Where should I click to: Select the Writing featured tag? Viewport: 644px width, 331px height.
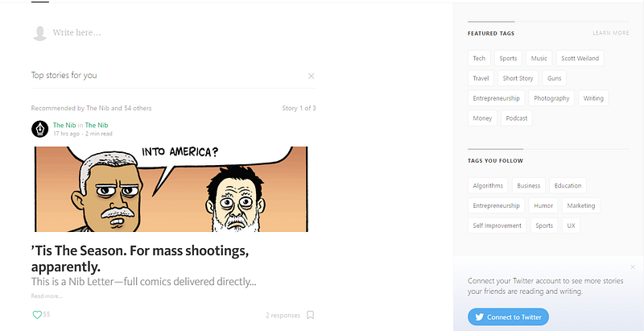tap(593, 98)
